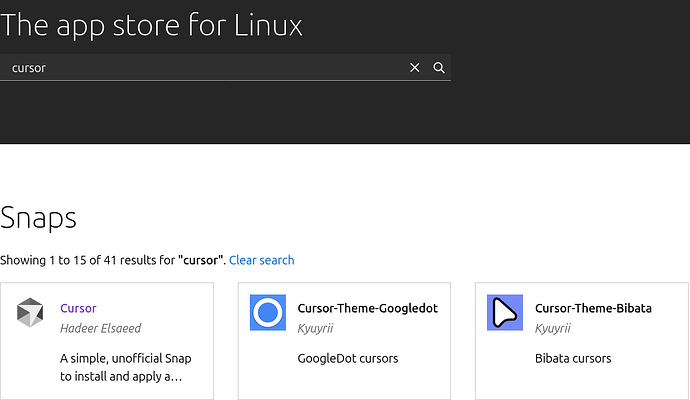Click the "GoogleDot cursors" description text
Image resolution: width=690 pixels, height=400 pixels.
(348, 358)
